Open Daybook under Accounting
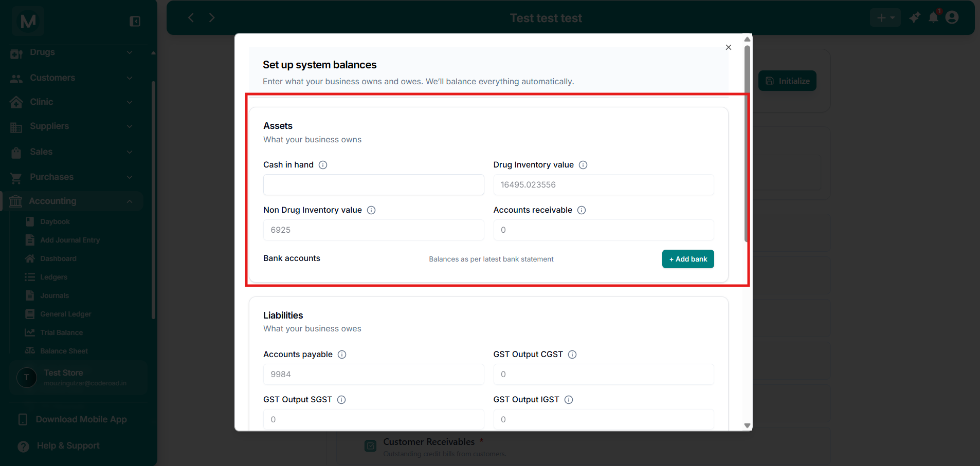Viewport: 980px width, 466px height. tap(55, 221)
